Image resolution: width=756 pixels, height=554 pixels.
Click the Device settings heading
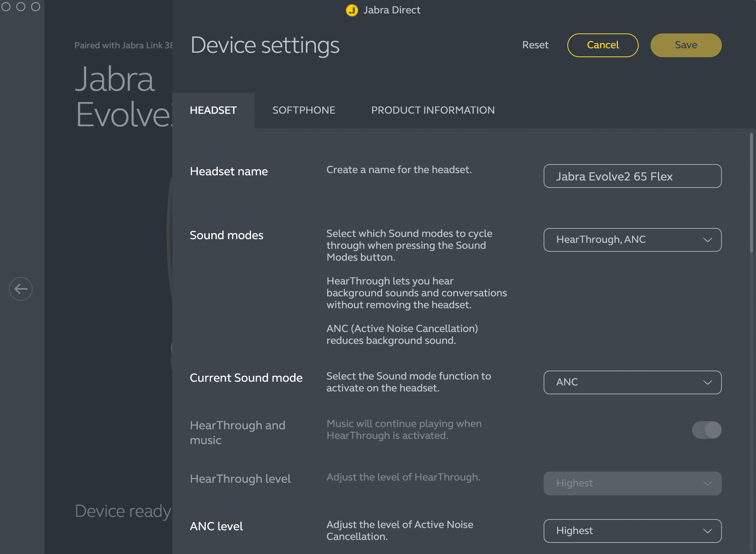[265, 45]
